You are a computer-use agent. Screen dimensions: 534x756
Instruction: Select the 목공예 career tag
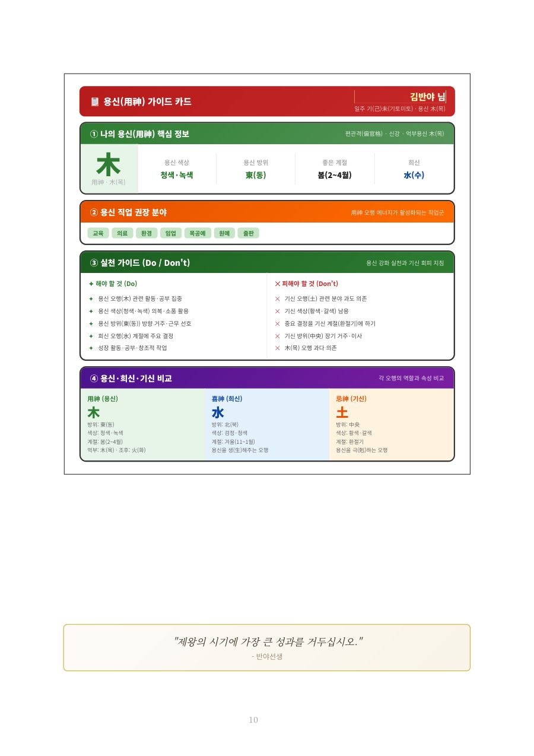[x=198, y=233]
